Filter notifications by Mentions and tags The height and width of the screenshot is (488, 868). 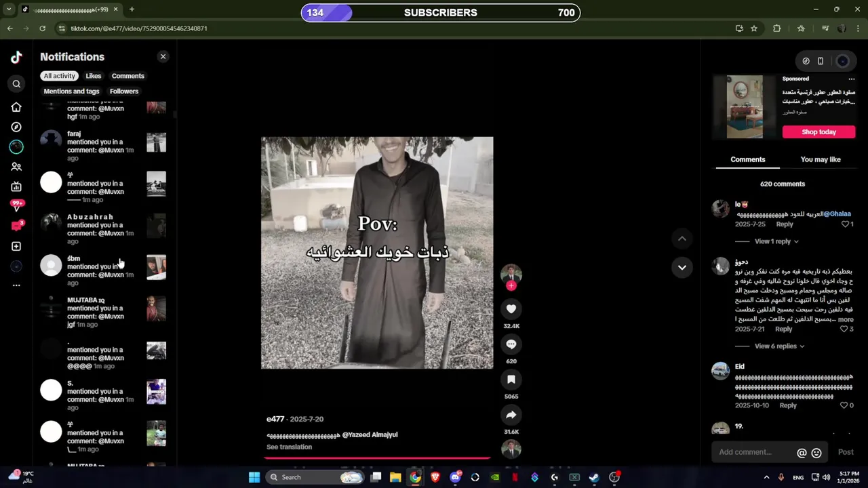(71, 91)
